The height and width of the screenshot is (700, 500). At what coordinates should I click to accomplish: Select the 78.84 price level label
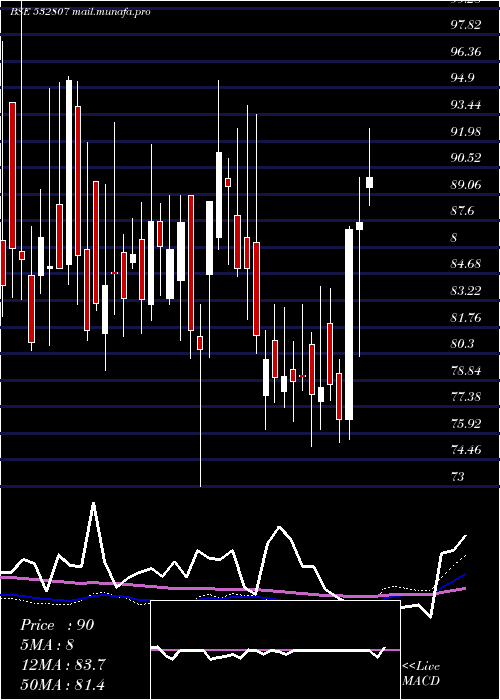pyautogui.click(x=466, y=371)
